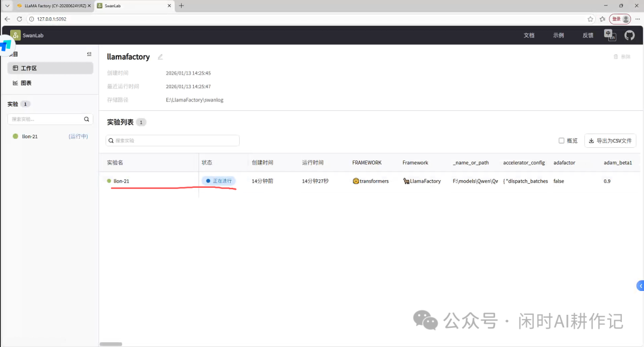Click the 搜索实验 search field
The image size is (644, 347).
tap(172, 140)
